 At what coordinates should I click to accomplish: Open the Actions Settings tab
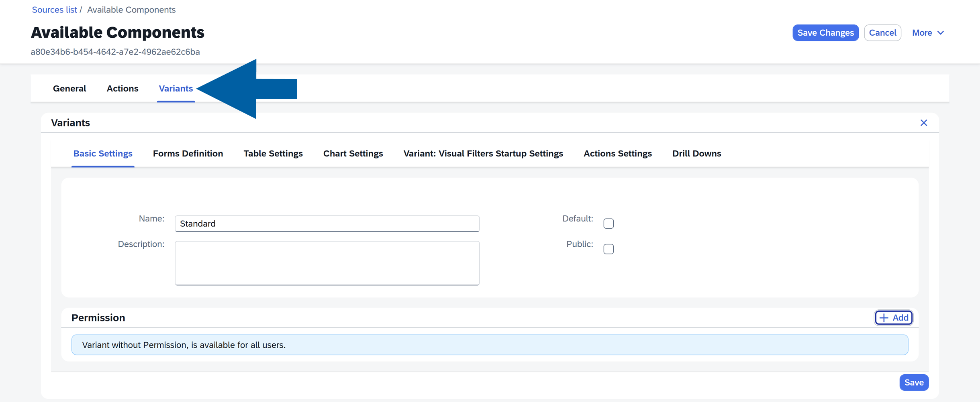[x=617, y=154]
